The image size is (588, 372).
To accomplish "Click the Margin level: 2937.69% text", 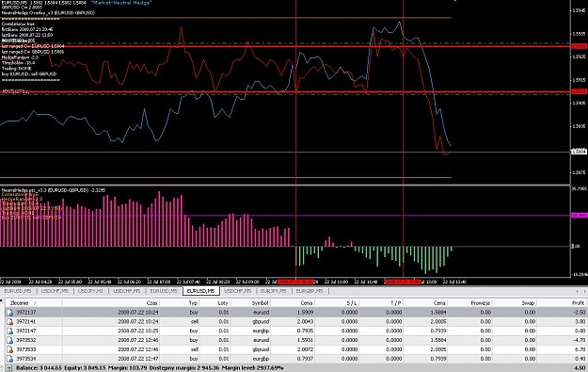I will [252, 368].
